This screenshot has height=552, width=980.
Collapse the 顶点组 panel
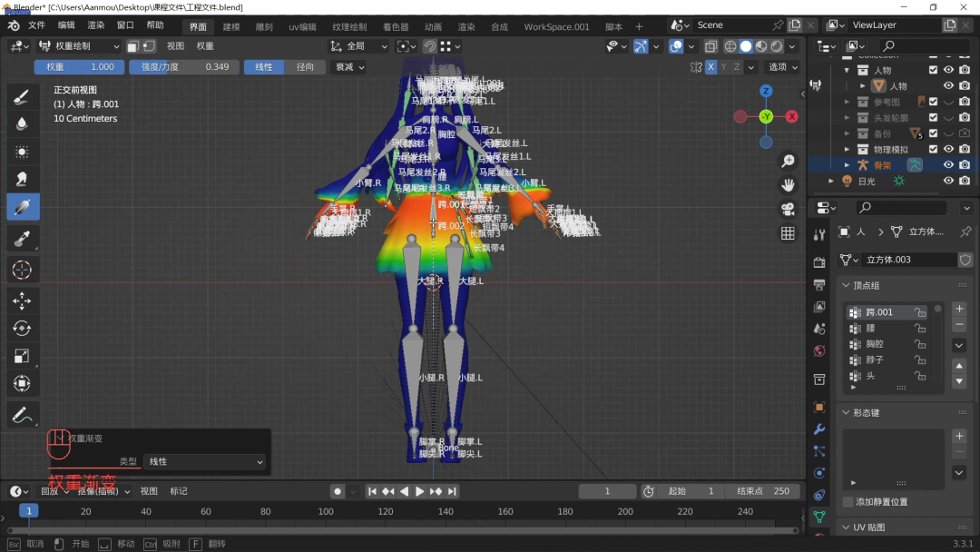pos(847,285)
